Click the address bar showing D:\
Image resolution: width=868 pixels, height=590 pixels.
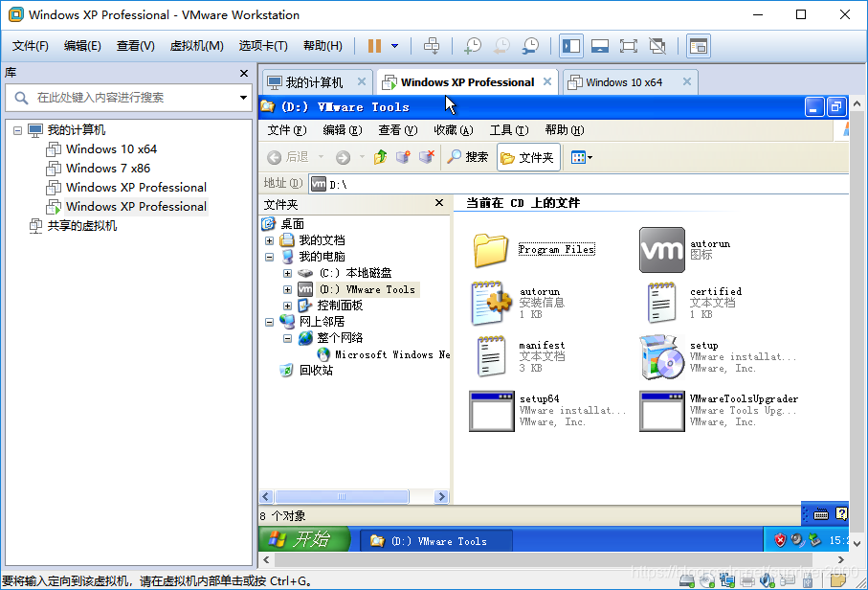coord(578,184)
